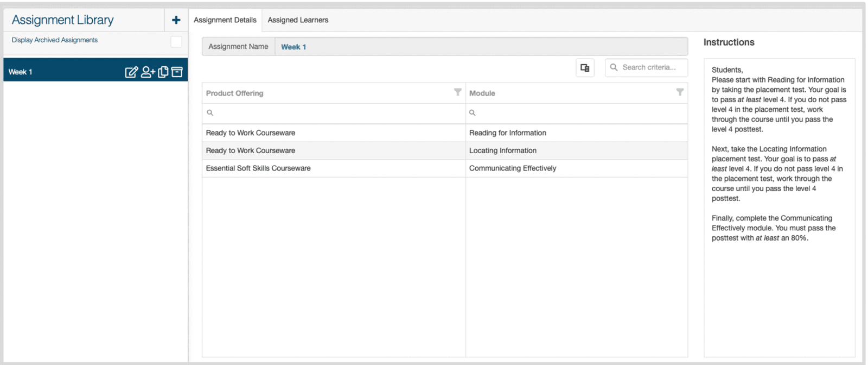The height and width of the screenshot is (365, 868).
Task: Select the Communicating Effectively module row
Action: [x=513, y=168]
